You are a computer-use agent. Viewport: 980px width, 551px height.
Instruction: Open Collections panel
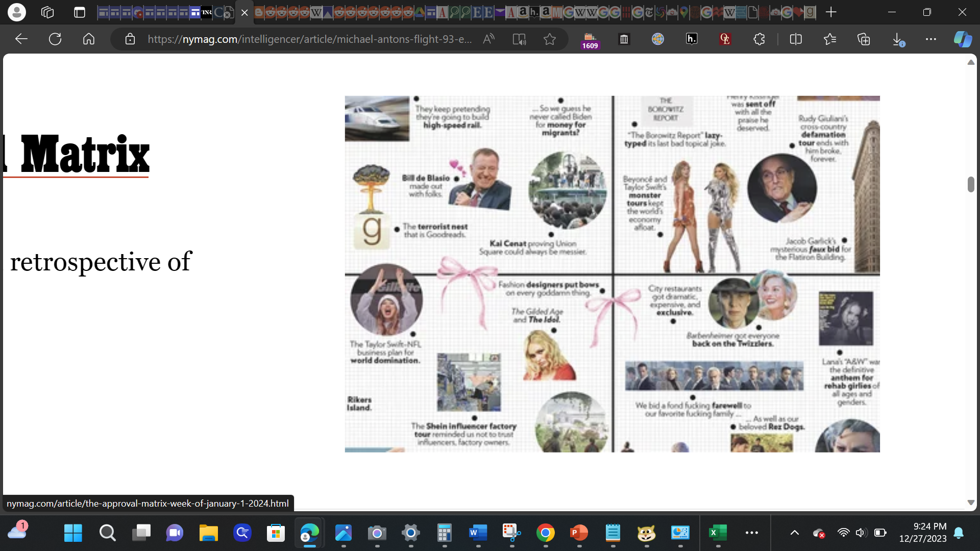[864, 39]
